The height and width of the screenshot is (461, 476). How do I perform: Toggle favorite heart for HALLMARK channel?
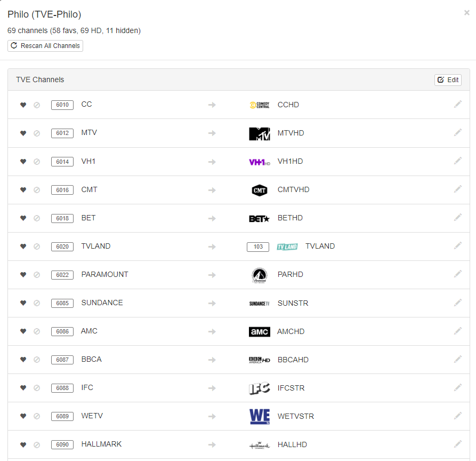pos(23,444)
